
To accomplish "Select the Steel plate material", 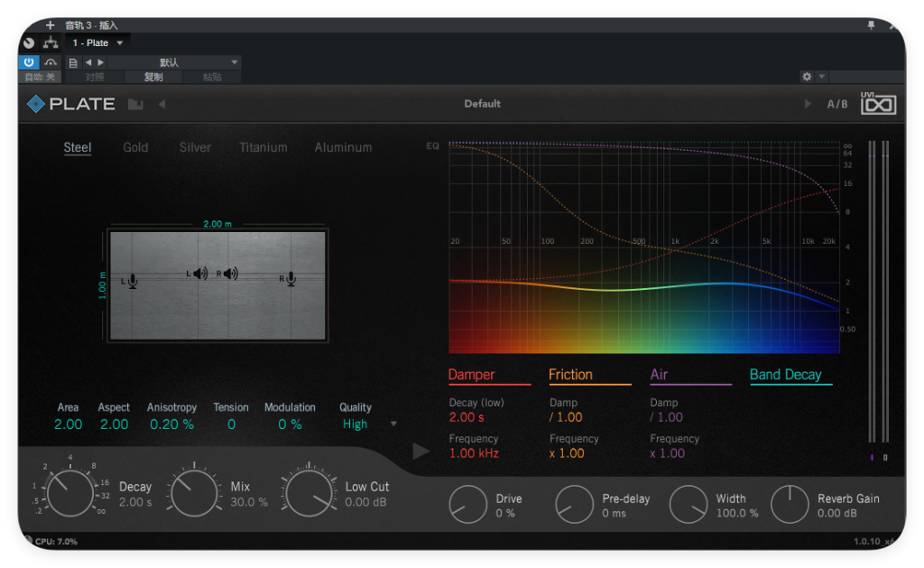I will (78, 147).
